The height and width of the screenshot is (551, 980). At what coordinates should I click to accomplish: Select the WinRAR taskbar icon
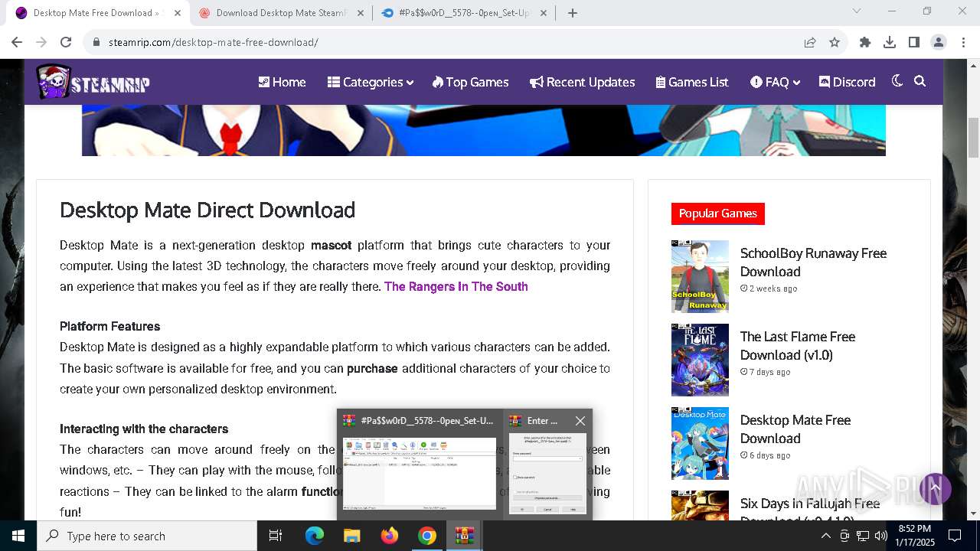coord(464,536)
